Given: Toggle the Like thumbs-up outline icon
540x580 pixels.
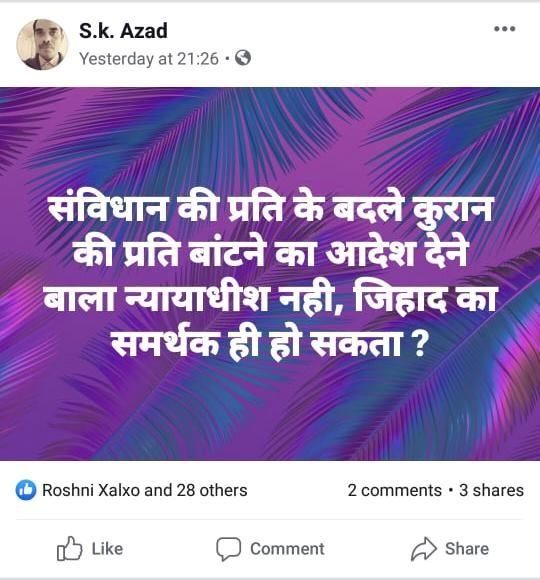Looking at the screenshot, I should (x=69, y=549).
